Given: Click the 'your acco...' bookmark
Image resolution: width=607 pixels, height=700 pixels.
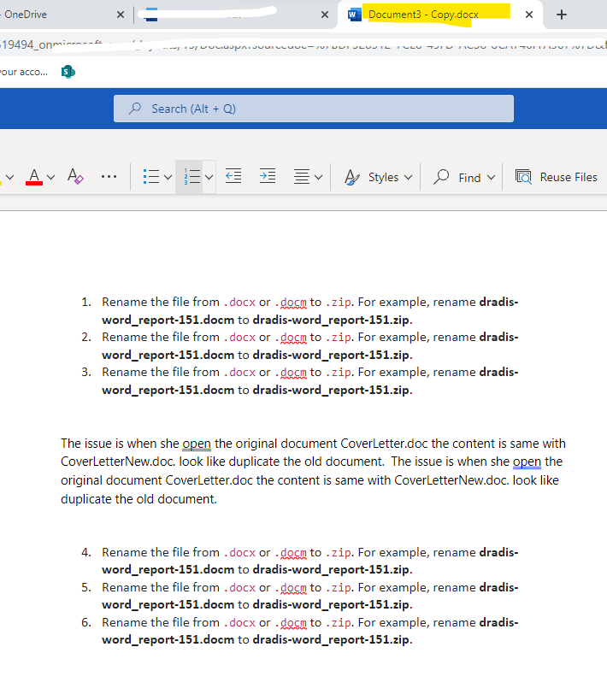Looking at the screenshot, I should tap(23, 72).
